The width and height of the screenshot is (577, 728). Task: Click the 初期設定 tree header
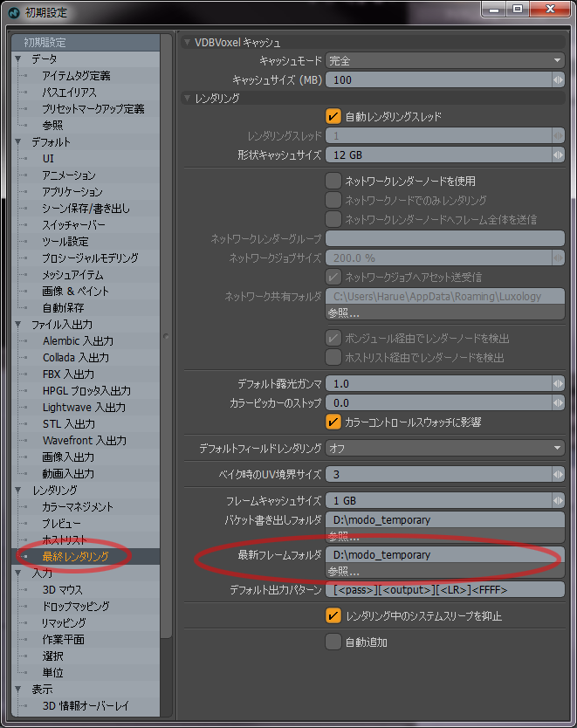coord(86,43)
